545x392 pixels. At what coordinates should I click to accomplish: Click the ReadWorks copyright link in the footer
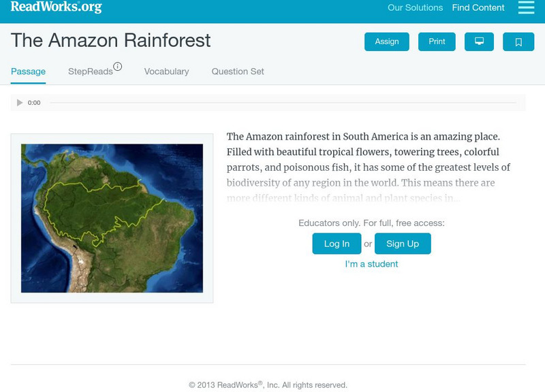[x=270, y=383]
